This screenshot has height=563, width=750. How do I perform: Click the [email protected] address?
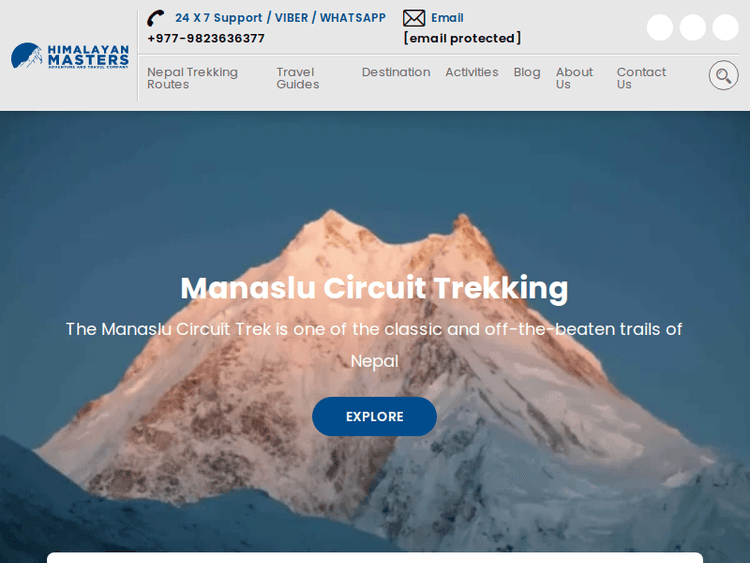tap(462, 38)
